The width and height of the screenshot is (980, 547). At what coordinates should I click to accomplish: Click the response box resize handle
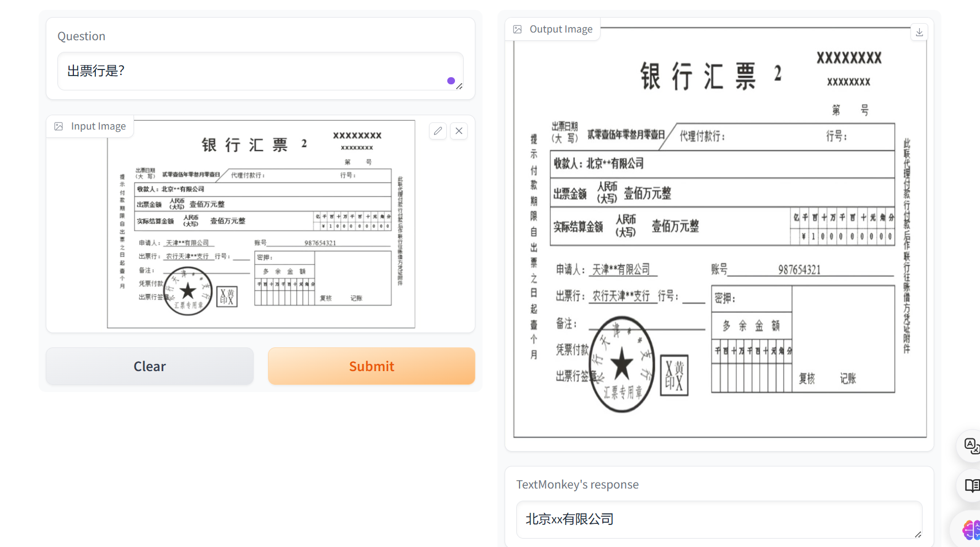pos(918,534)
